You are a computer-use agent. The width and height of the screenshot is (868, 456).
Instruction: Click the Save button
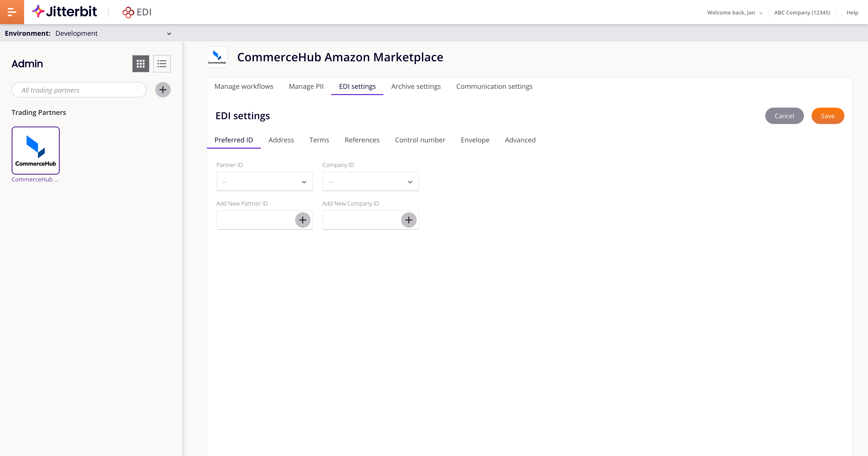[x=828, y=115]
